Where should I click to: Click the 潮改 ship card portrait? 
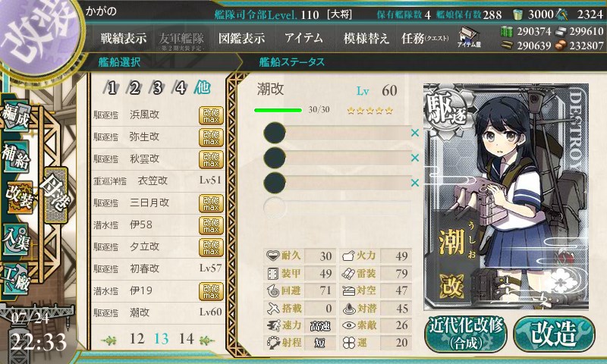pyautogui.click(x=506, y=197)
